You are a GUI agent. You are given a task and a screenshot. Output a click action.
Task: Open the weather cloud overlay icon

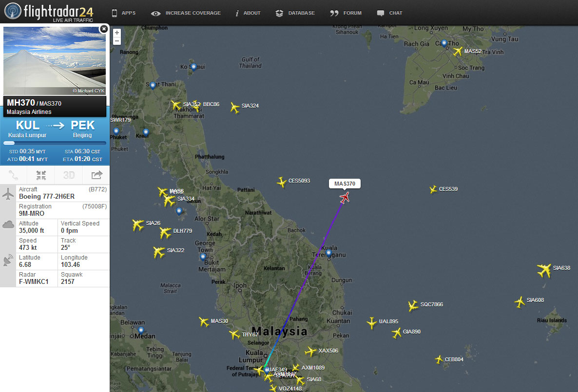(7, 224)
